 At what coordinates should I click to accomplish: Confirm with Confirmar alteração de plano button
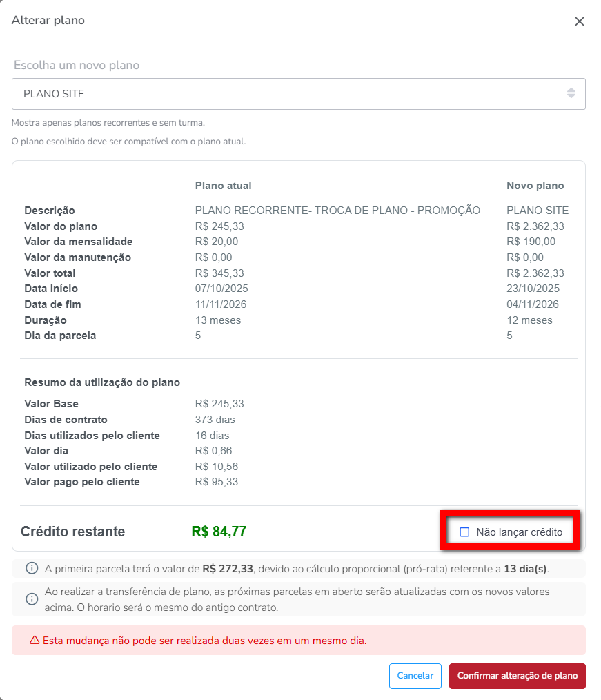(517, 676)
